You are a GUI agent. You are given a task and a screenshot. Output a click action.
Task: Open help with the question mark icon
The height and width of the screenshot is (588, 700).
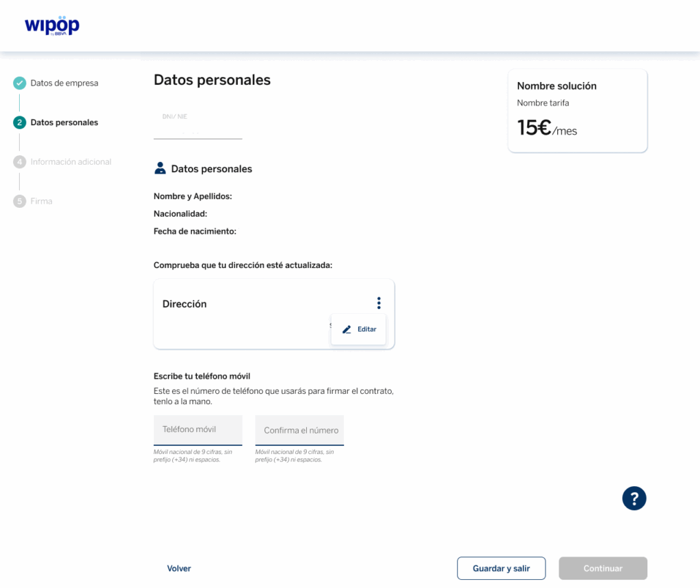tap(634, 498)
